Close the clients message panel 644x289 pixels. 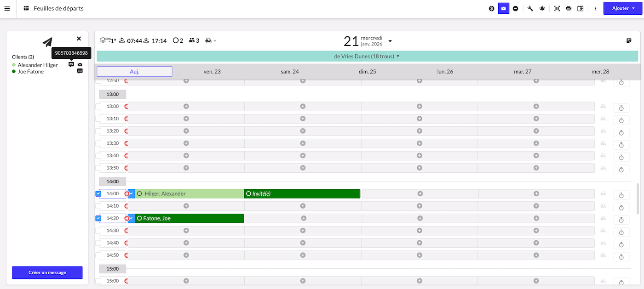pyautogui.click(x=79, y=39)
